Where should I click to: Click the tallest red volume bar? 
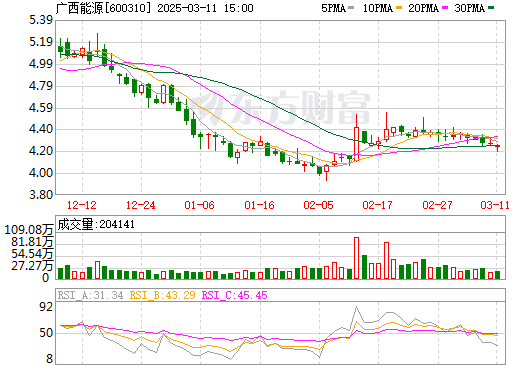pyautogui.click(x=356, y=258)
